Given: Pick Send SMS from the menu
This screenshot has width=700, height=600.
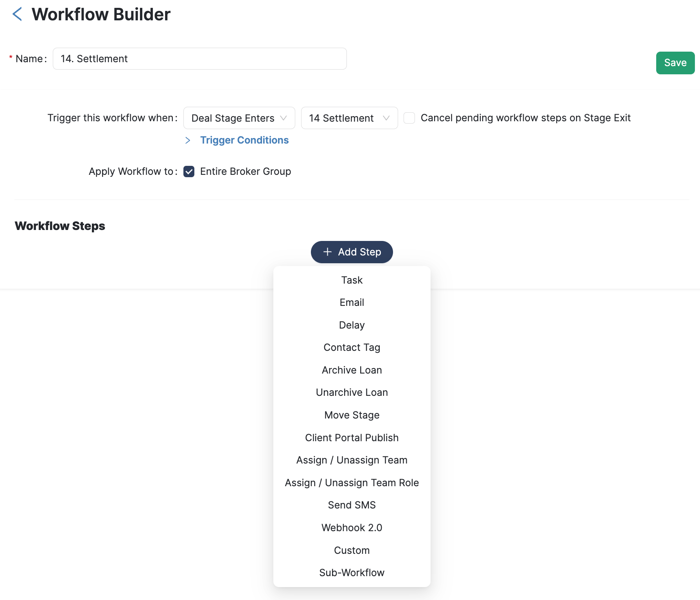Looking at the screenshot, I should (x=352, y=505).
